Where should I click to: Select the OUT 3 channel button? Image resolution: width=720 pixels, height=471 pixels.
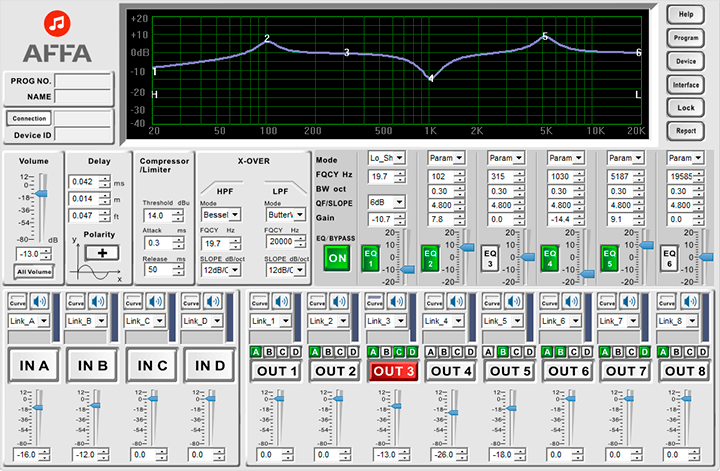click(x=394, y=371)
